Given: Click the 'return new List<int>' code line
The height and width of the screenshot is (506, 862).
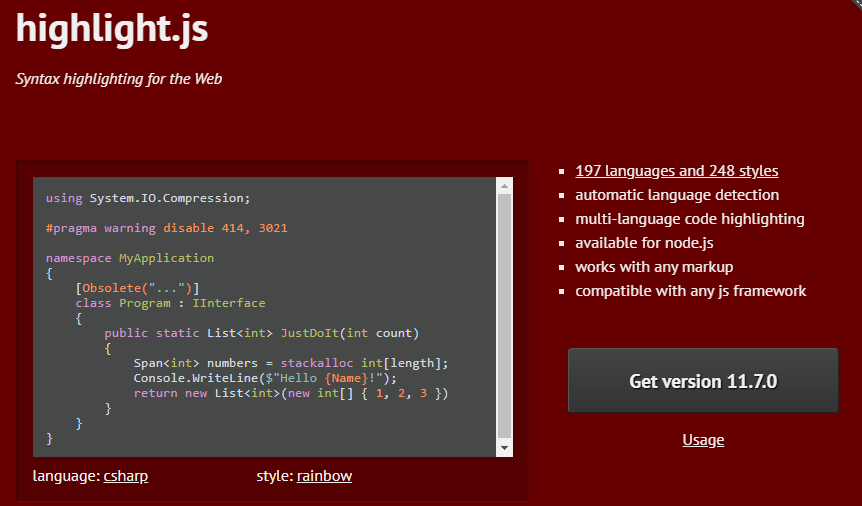Looking at the screenshot, I should click(291, 393).
